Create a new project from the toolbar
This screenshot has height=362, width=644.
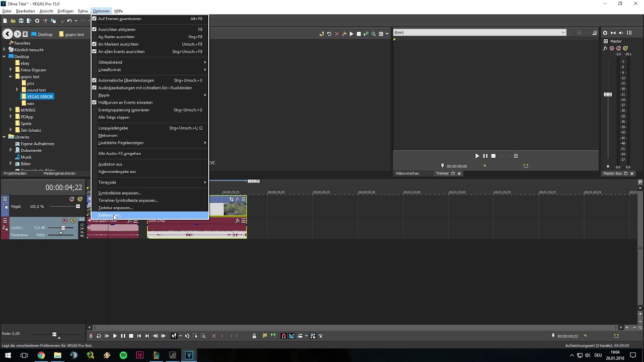pyautogui.click(x=5, y=21)
